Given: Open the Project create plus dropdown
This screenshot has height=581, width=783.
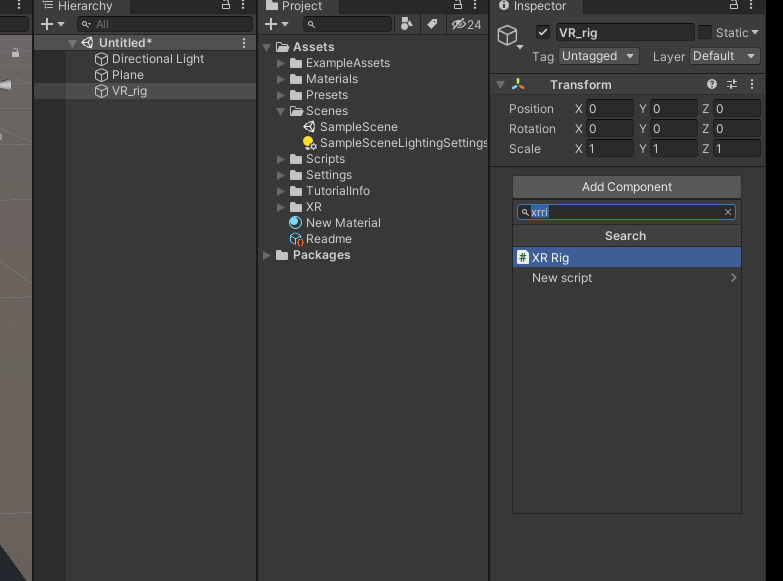Looking at the screenshot, I should [277, 24].
